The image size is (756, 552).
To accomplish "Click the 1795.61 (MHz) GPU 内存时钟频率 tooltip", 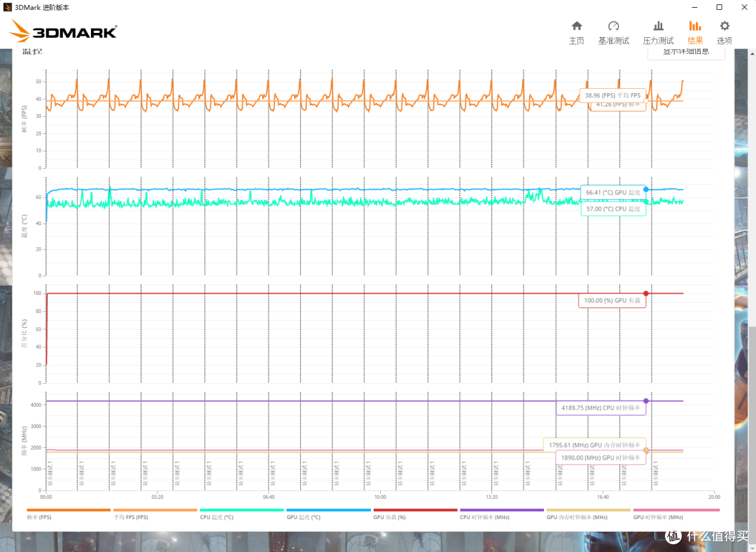I will (x=594, y=445).
